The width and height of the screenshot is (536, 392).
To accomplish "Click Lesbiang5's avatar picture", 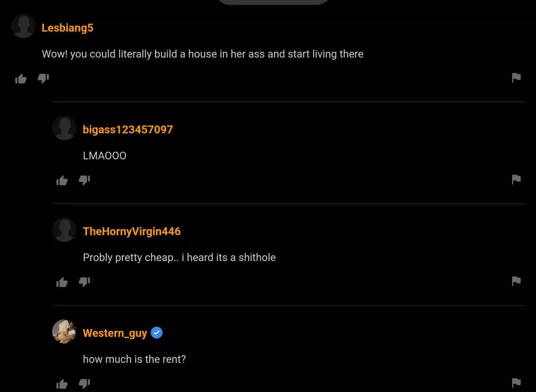I will click(23, 26).
